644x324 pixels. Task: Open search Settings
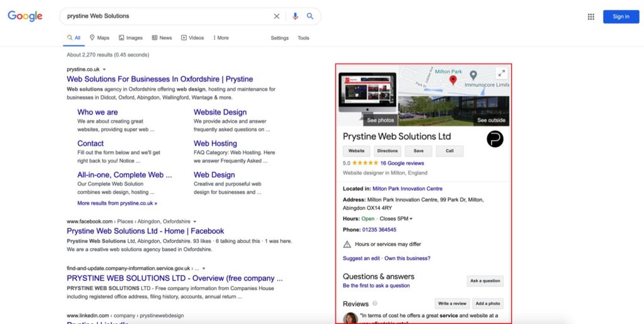coord(280,38)
